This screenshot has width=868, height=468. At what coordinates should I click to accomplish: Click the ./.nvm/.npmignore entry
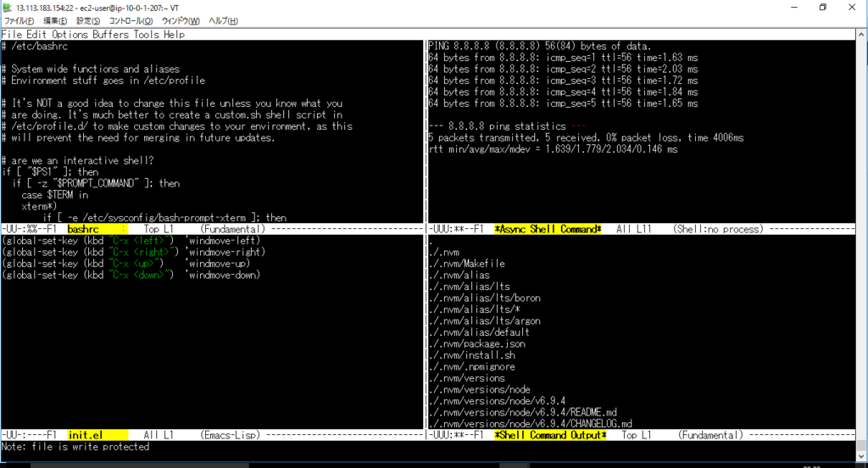pyautogui.click(x=471, y=366)
